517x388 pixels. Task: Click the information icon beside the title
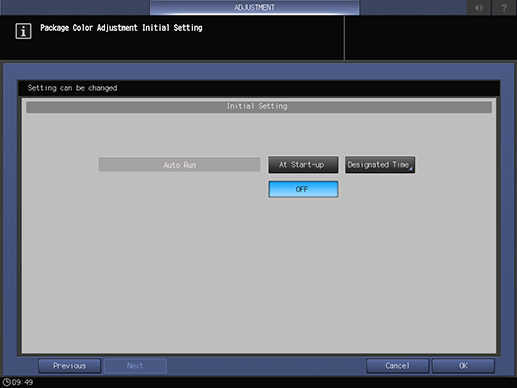pyautogui.click(x=23, y=31)
